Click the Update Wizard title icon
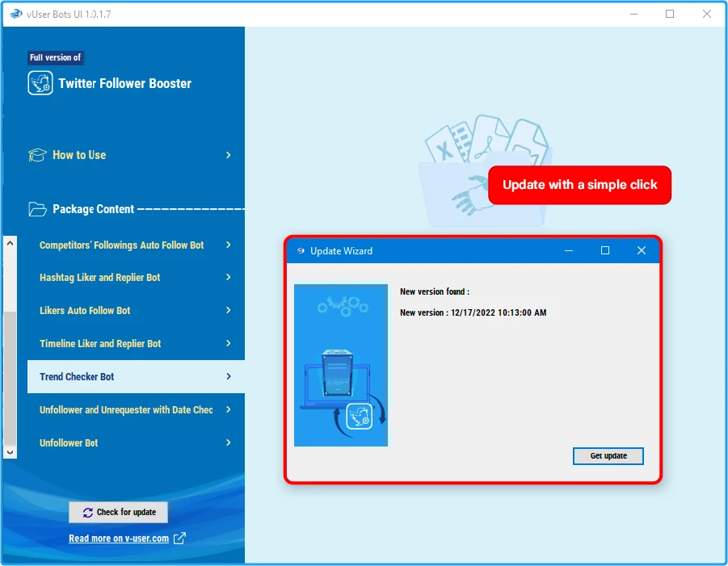This screenshot has height=566, width=728. (301, 250)
